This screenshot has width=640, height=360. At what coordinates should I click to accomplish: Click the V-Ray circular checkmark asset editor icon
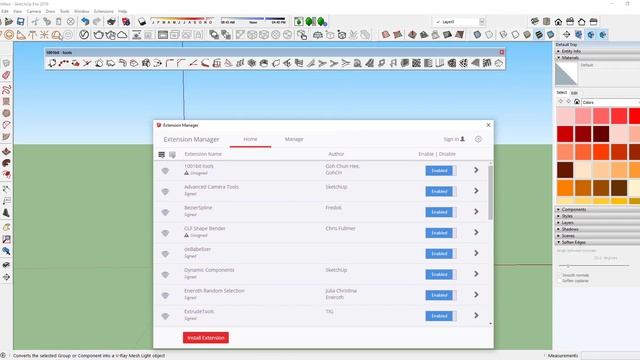tap(84, 35)
